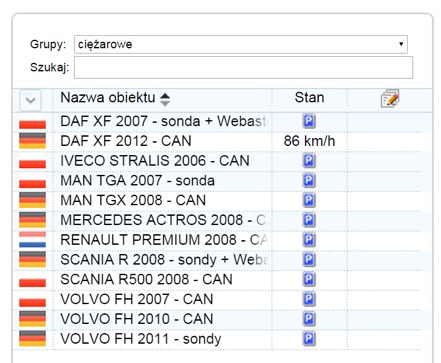Click German flag for VOLVO FH 2010
The width and height of the screenshot is (441, 363).
click(x=32, y=319)
